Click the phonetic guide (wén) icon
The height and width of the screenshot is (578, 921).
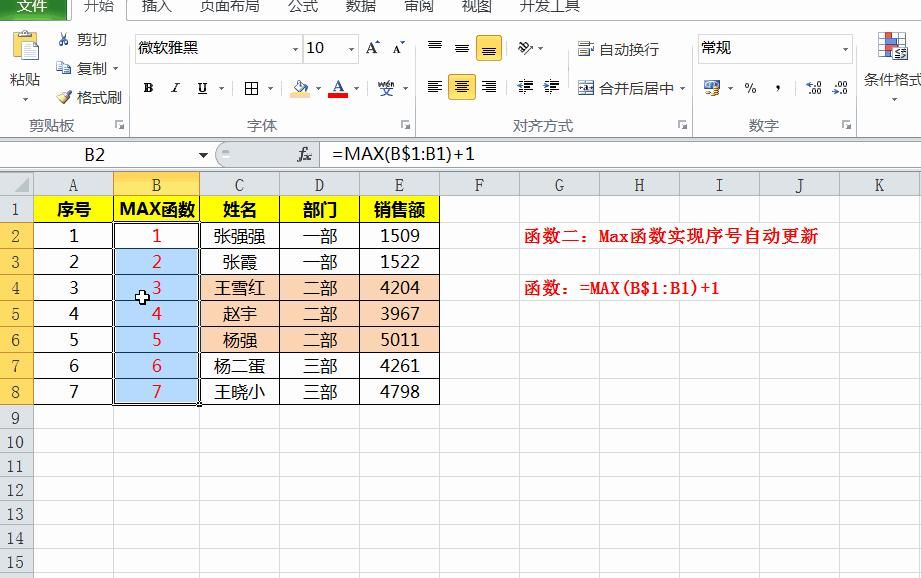386,88
